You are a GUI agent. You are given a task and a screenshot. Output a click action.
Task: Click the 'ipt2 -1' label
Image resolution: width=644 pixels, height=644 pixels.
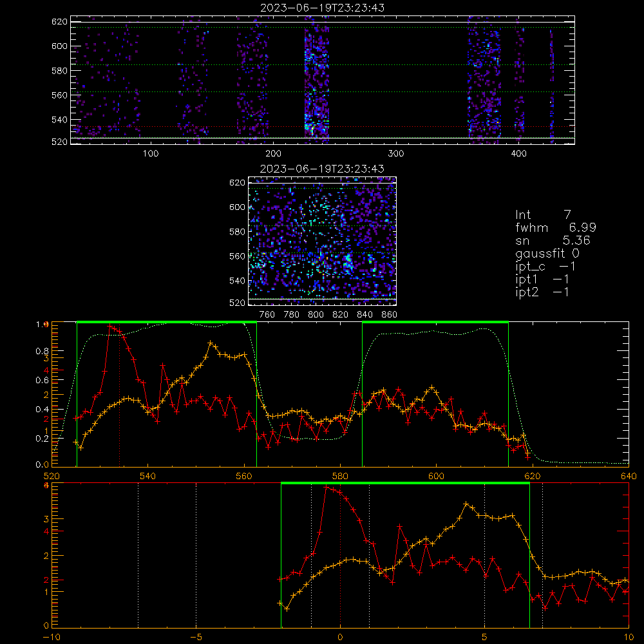542,292
